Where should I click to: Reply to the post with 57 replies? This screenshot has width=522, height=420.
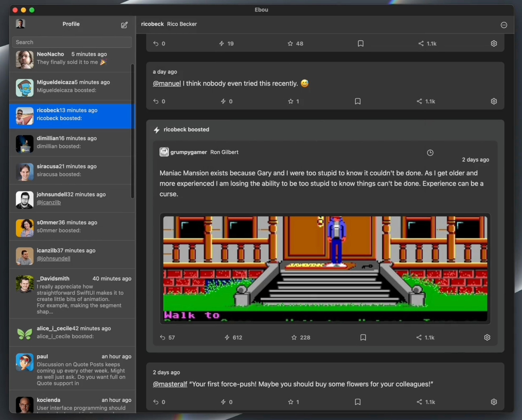tap(162, 337)
